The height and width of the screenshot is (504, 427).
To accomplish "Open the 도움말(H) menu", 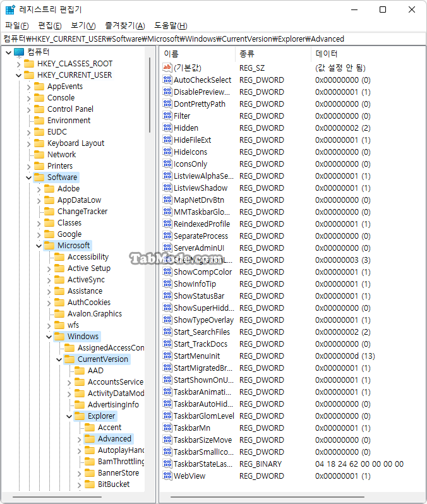I will (171, 25).
